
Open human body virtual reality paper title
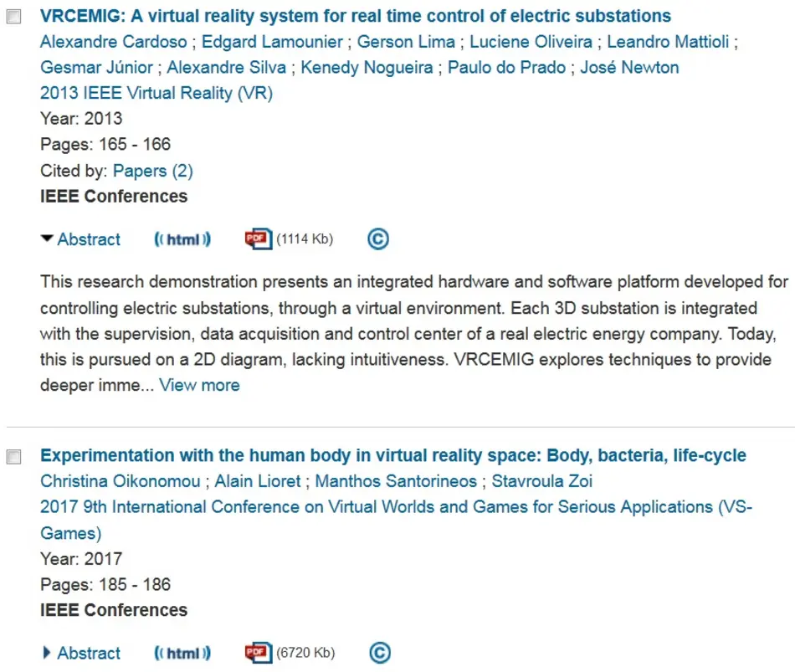[392, 455]
